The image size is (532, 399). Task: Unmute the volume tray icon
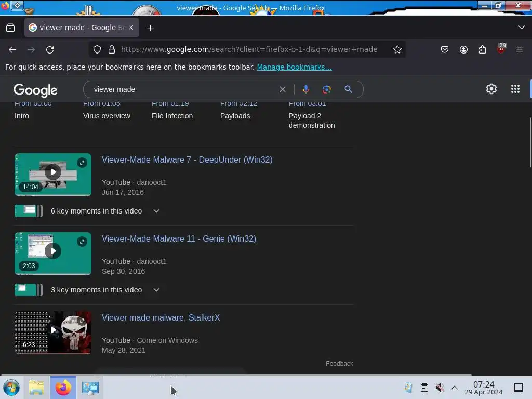point(440,388)
